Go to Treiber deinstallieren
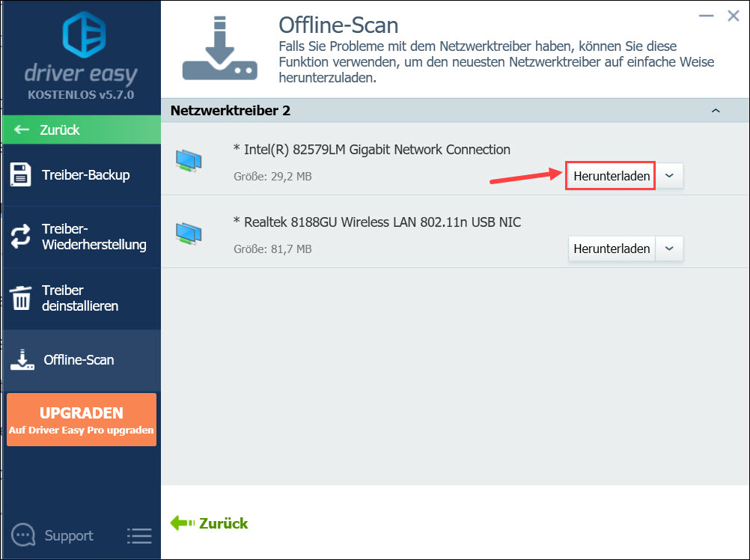 (x=82, y=299)
